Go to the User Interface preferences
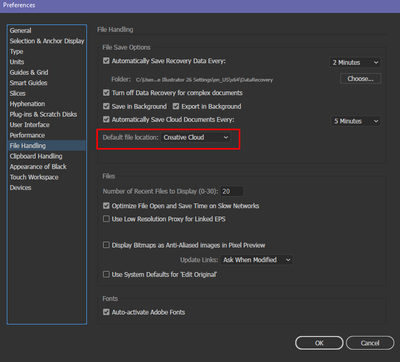This screenshot has width=400, height=362. point(29,125)
